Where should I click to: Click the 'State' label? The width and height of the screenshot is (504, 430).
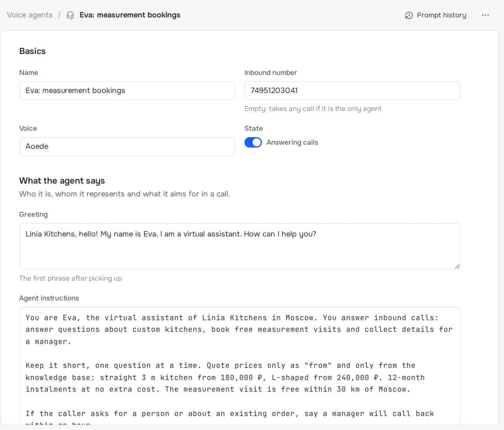click(254, 128)
